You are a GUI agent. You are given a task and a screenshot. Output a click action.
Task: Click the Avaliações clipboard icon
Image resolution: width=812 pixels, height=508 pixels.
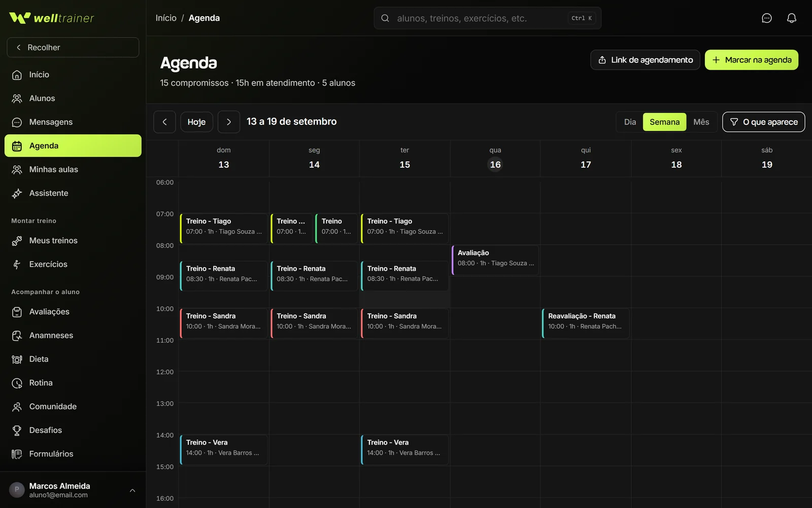pos(17,312)
